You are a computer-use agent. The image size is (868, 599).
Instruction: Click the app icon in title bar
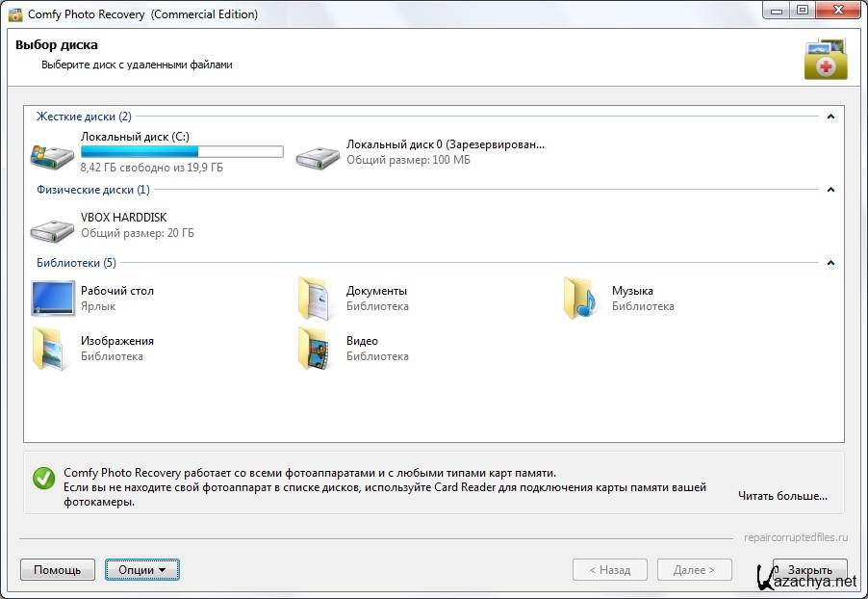click(14, 14)
